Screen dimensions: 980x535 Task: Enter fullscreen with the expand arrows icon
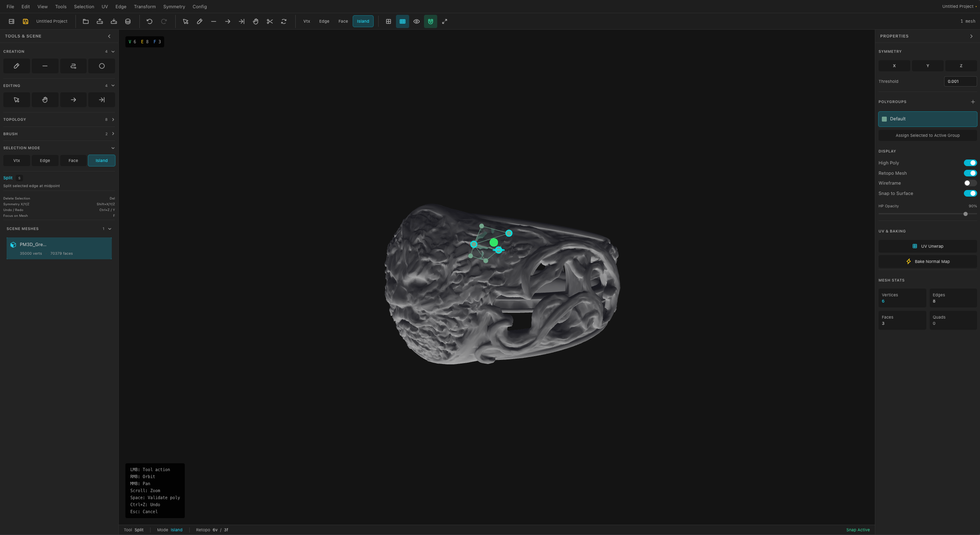click(x=445, y=21)
